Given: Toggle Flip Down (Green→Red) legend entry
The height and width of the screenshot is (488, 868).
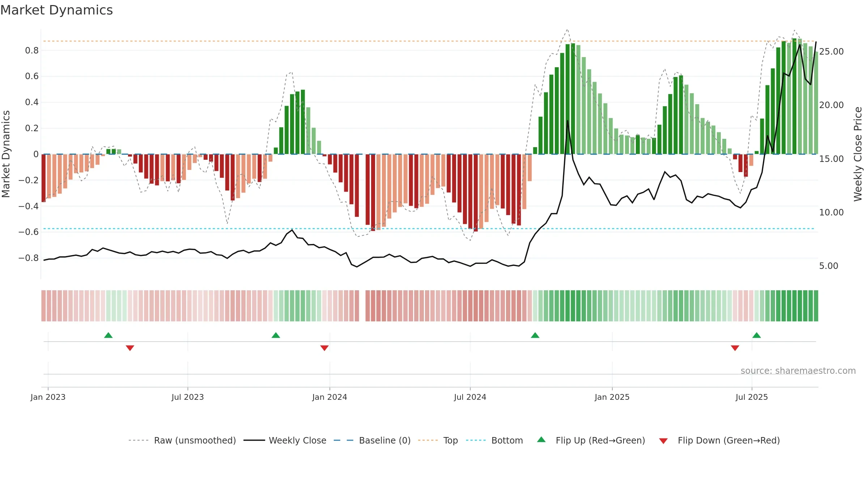Looking at the screenshot, I should 719,440.
